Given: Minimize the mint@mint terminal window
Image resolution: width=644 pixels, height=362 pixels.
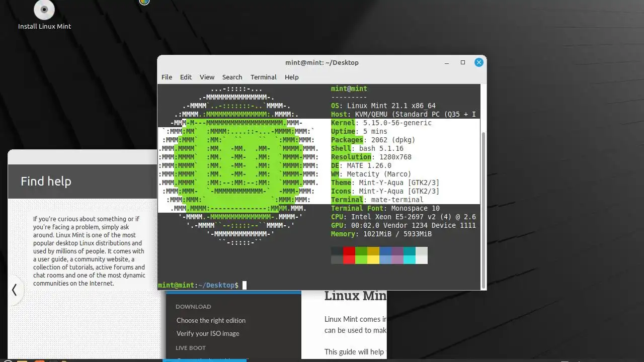Looking at the screenshot, I should tap(446, 63).
